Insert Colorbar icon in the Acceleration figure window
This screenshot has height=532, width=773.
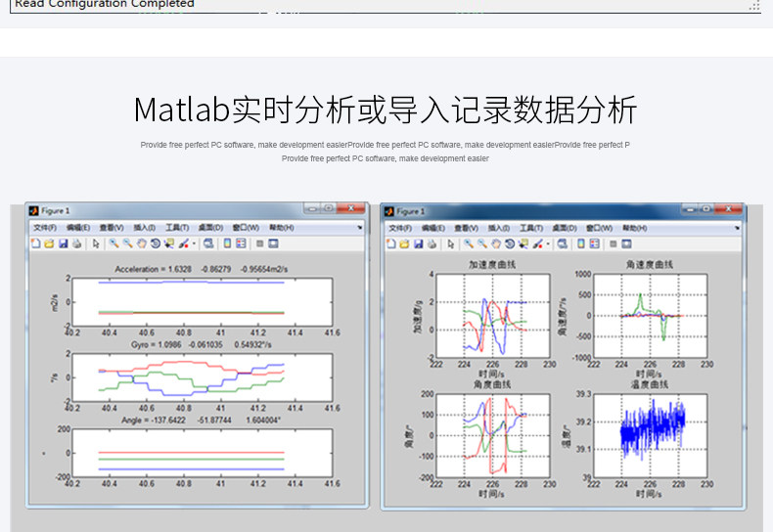[x=227, y=244]
